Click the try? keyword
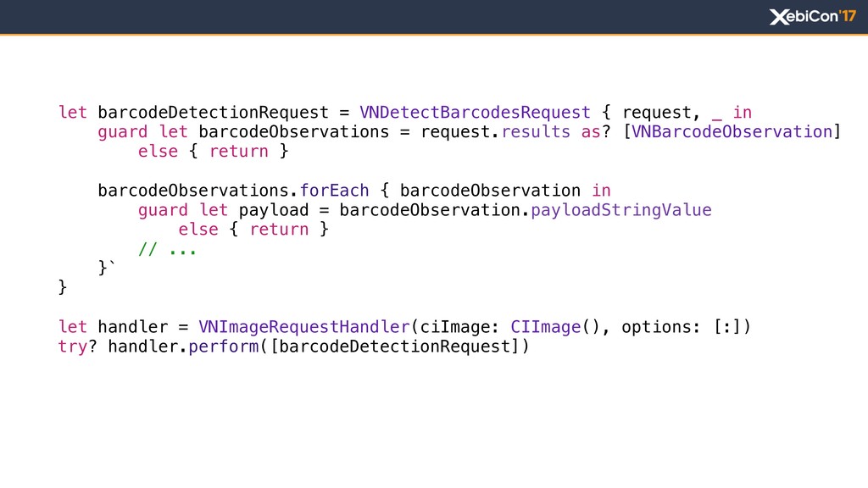This screenshot has width=868, height=488. tap(77, 347)
